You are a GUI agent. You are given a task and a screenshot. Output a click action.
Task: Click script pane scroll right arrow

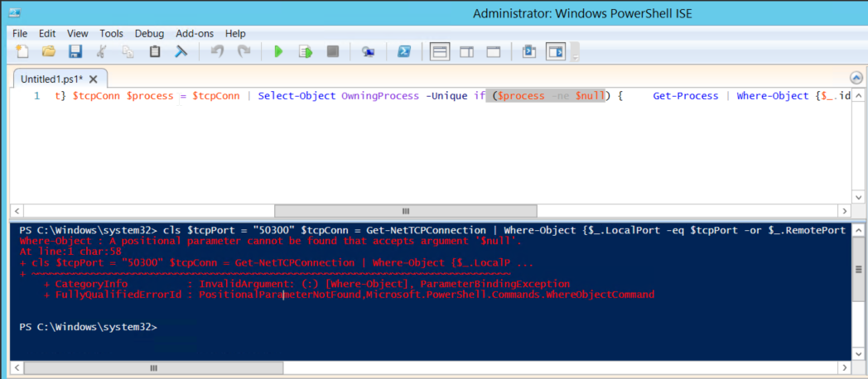coord(844,211)
